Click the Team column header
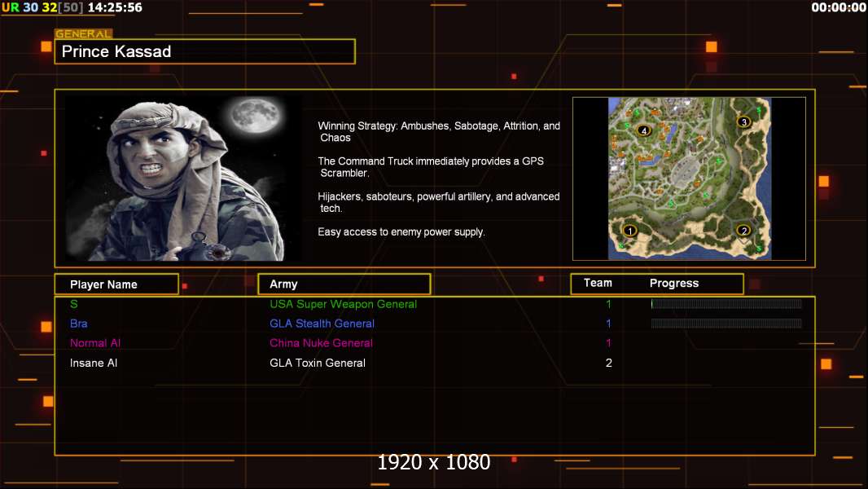 click(598, 283)
